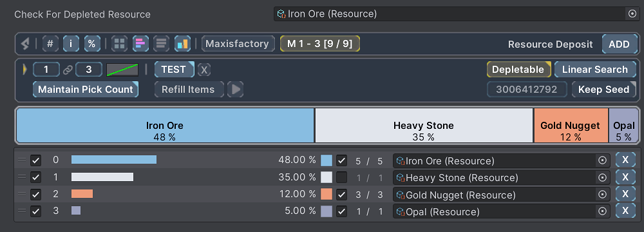The image size is (644, 232).
Task: Open object picker for Heavy Stone row
Action: 603,178
